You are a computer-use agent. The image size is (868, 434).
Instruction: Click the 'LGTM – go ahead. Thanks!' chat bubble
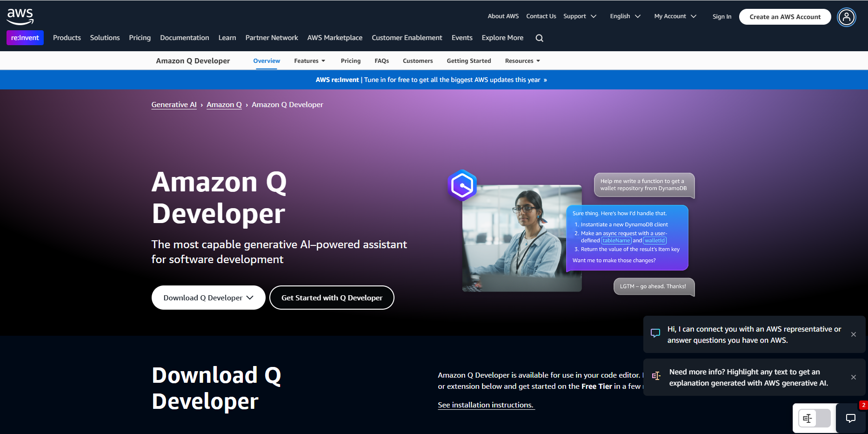(x=654, y=286)
